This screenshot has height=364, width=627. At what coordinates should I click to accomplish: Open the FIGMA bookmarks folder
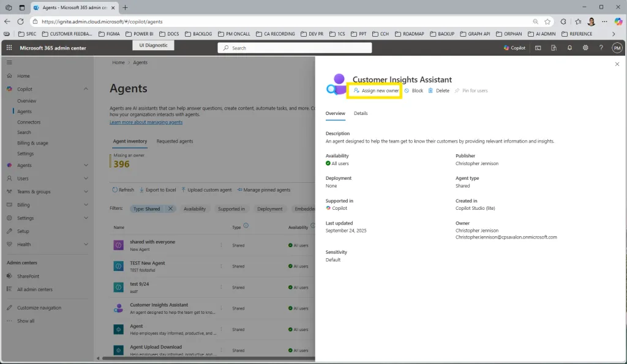109,34
